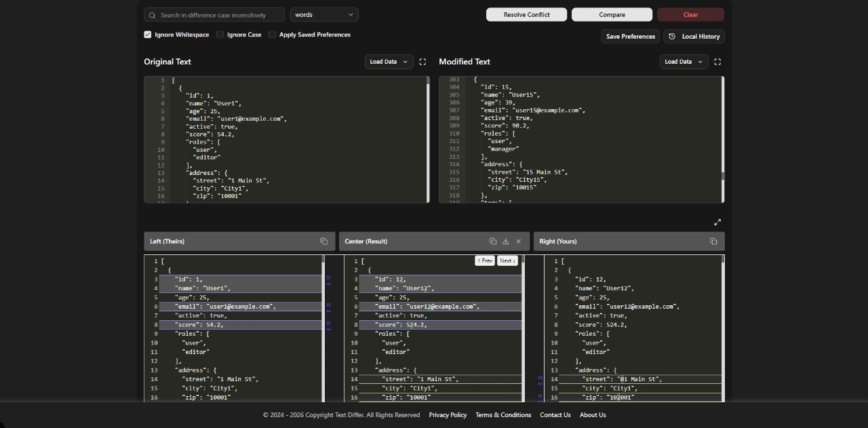Open Load Data dropdown for Original Text
This screenshot has height=428, width=868.
[x=389, y=62]
